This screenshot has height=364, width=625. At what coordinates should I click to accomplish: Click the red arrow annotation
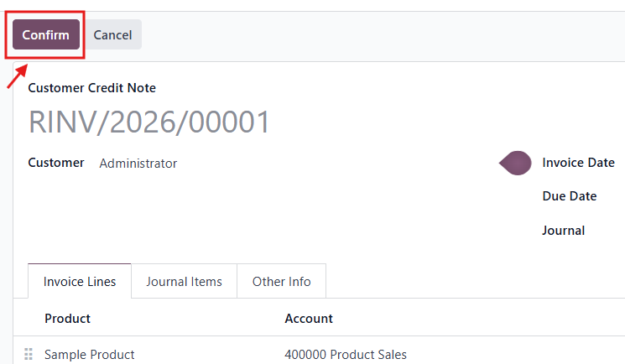click(x=18, y=75)
